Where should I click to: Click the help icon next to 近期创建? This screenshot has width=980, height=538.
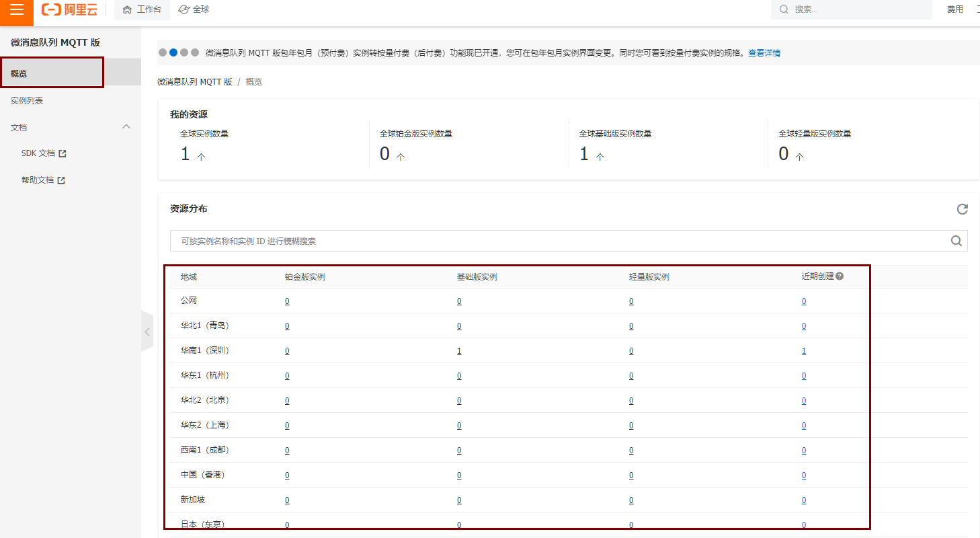(840, 276)
